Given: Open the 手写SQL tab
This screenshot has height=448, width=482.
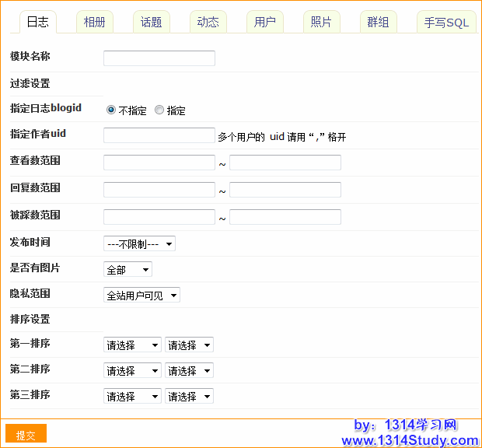Looking at the screenshot, I should 446,23.
